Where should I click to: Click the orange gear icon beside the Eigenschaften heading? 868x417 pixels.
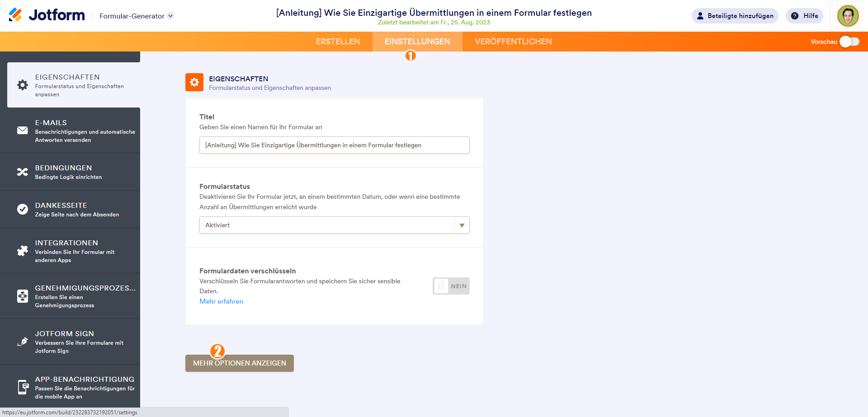click(x=194, y=82)
